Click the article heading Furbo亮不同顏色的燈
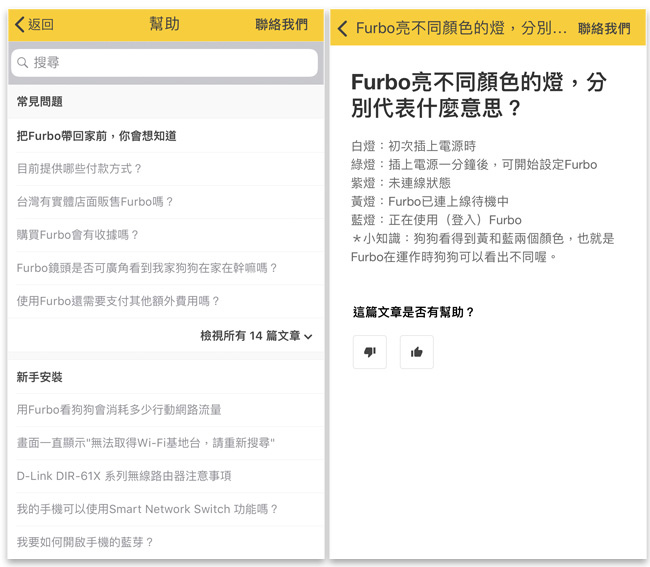The height and width of the screenshot is (567, 650). coord(479,95)
